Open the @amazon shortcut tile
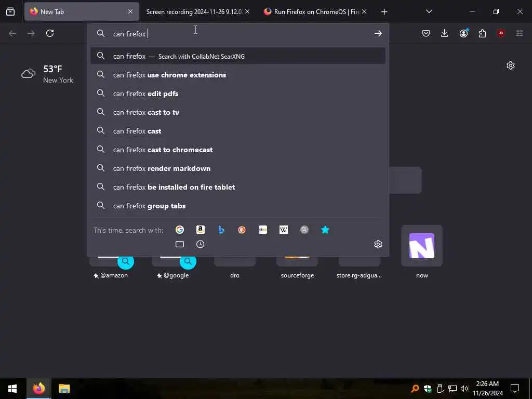Screen dimensions: 532x399 click(x=111, y=268)
